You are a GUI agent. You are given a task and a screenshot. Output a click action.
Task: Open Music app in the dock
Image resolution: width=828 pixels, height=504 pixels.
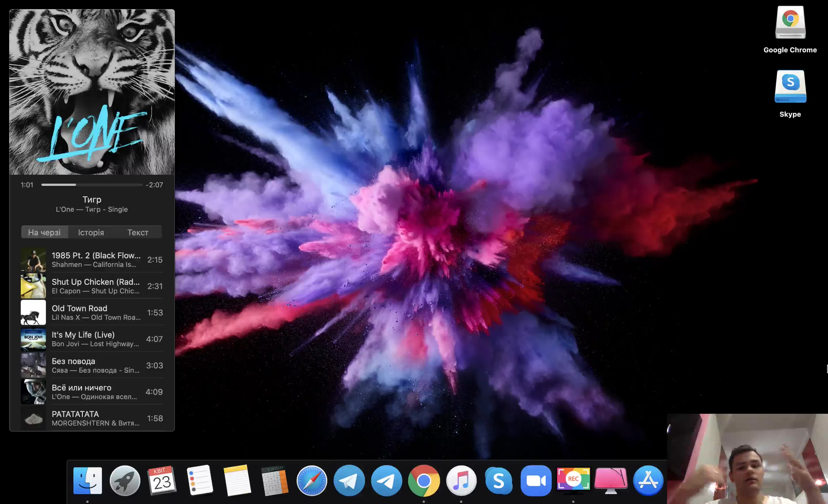coord(461,481)
